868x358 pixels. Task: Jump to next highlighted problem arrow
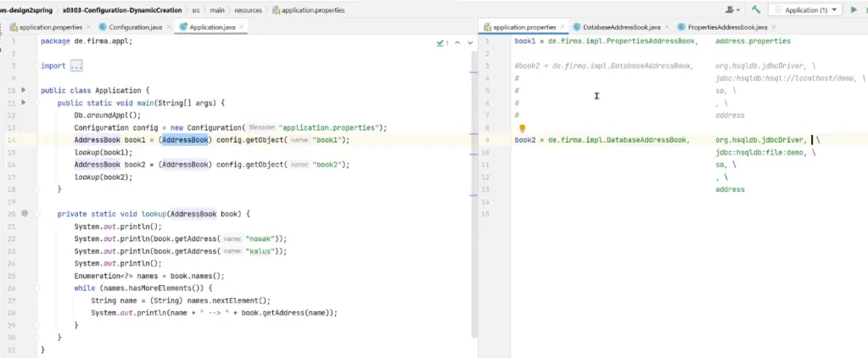pyautogui.click(x=470, y=42)
